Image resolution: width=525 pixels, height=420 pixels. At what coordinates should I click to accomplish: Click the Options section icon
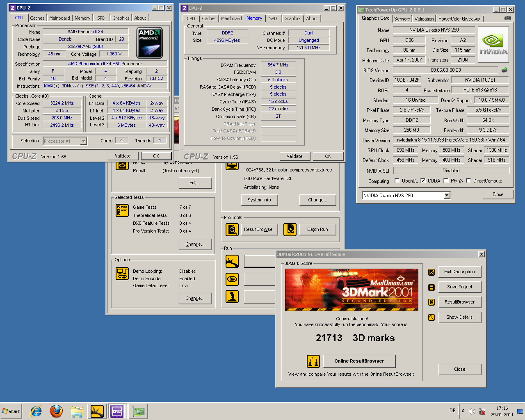point(122,274)
